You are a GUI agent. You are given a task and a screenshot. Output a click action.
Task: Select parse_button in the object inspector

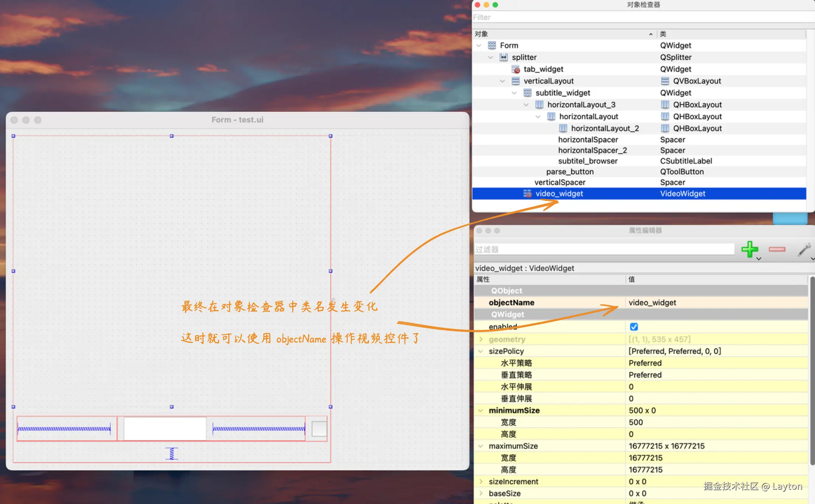(570, 171)
